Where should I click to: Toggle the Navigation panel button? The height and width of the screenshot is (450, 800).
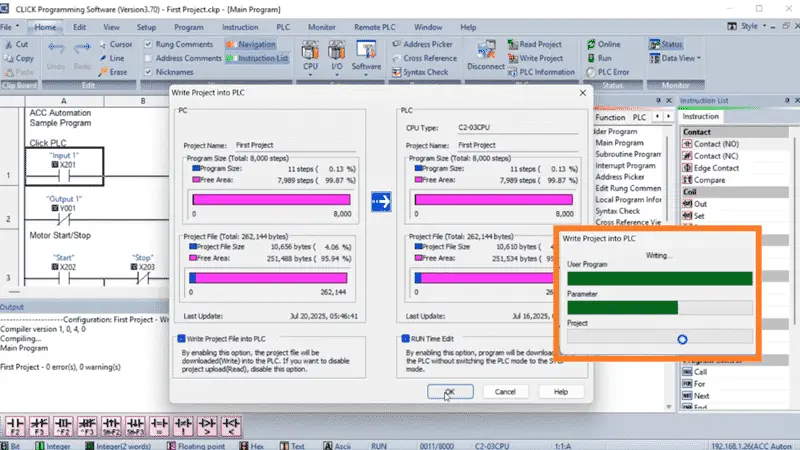(x=251, y=44)
